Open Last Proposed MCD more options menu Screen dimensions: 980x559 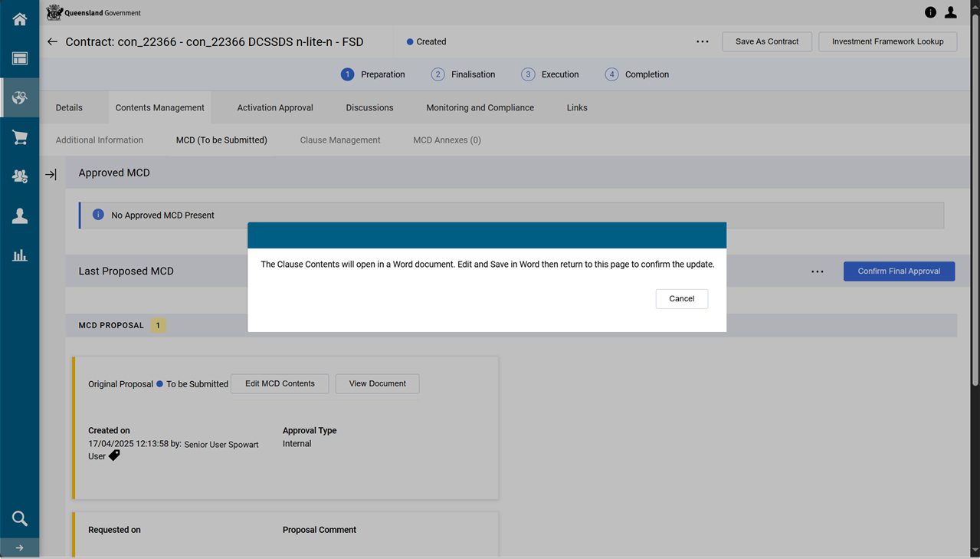click(818, 271)
